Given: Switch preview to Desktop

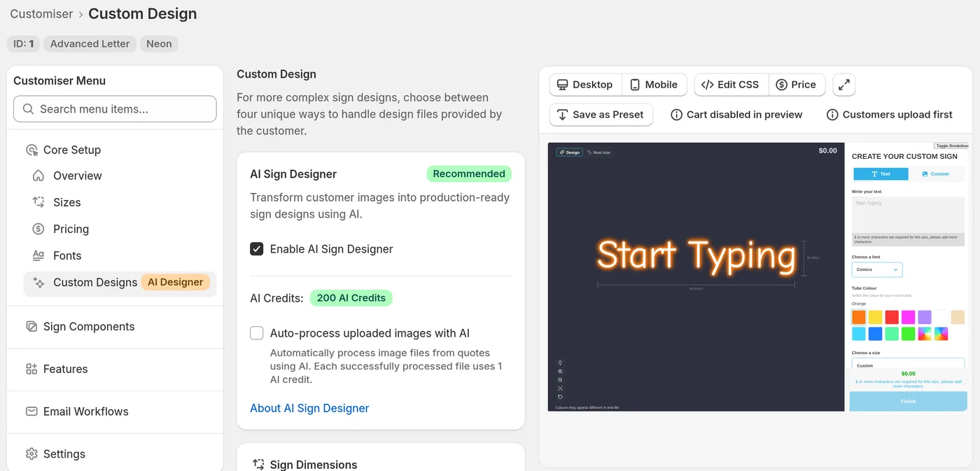Looking at the screenshot, I should click(x=585, y=85).
